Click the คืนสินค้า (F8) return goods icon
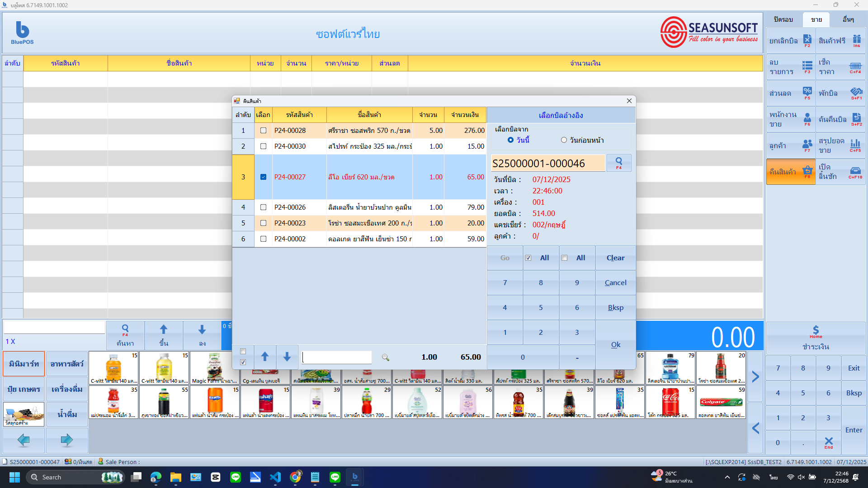The height and width of the screenshot is (488, 868). click(791, 171)
